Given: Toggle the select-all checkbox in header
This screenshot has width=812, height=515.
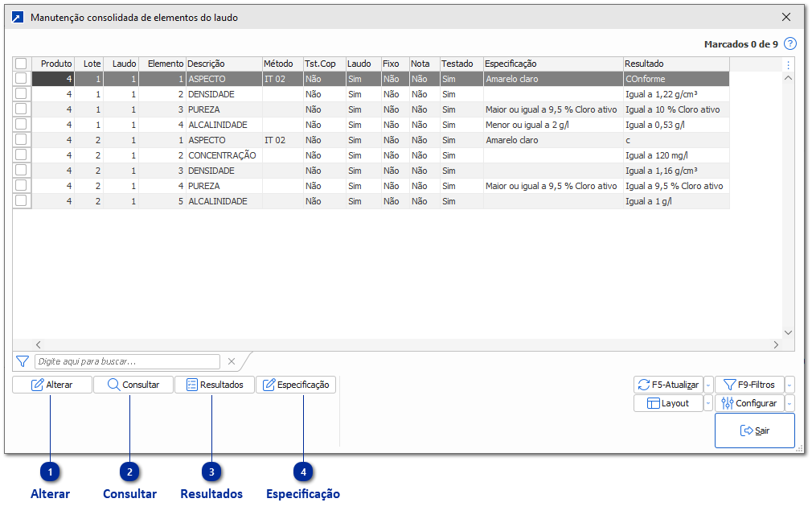Looking at the screenshot, I should pyautogui.click(x=21, y=64).
